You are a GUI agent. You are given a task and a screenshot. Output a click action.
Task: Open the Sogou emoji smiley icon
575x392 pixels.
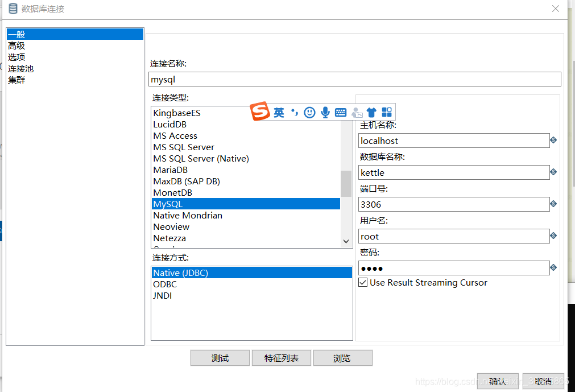309,113
